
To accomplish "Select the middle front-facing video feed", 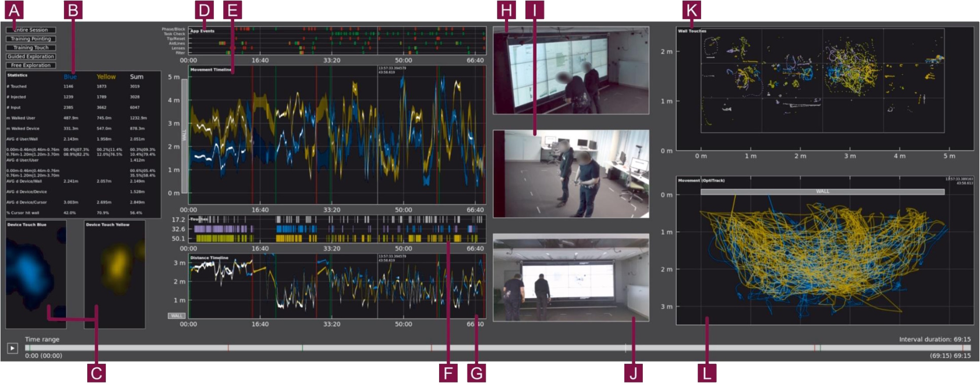I will (x=571, y=174).
